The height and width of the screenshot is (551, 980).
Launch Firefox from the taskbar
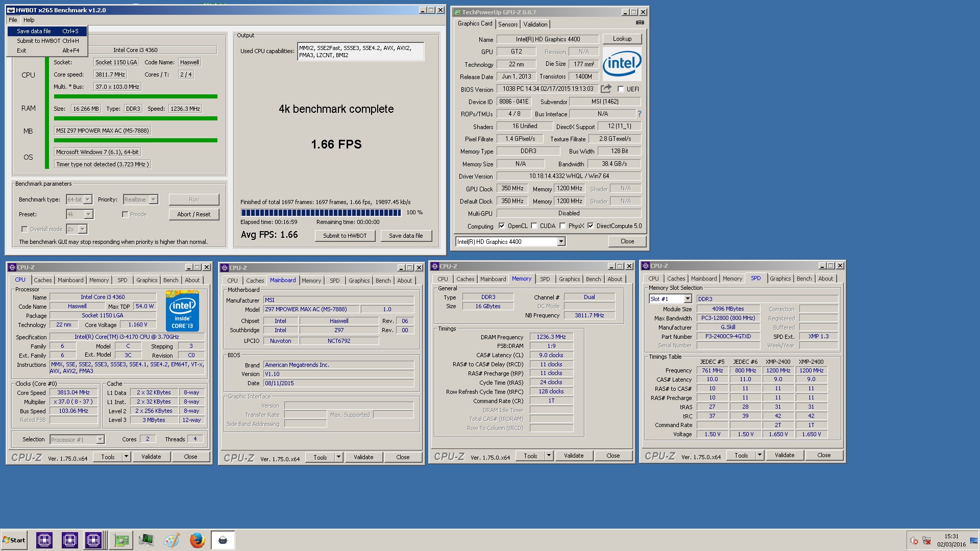[197, 540]
